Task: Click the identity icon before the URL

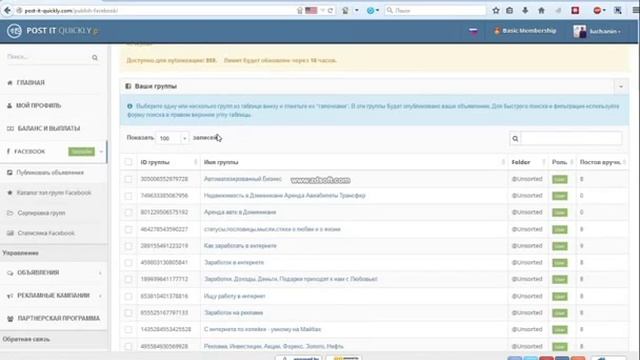Action: (19, 11)
